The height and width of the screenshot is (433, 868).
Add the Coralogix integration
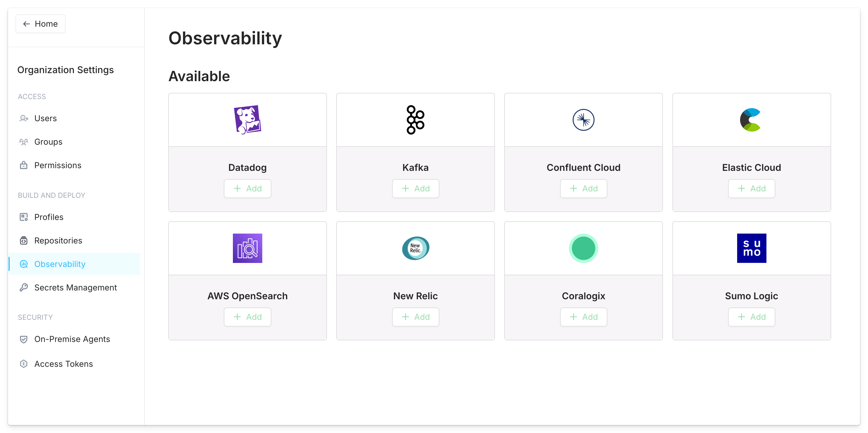point(583,317)
